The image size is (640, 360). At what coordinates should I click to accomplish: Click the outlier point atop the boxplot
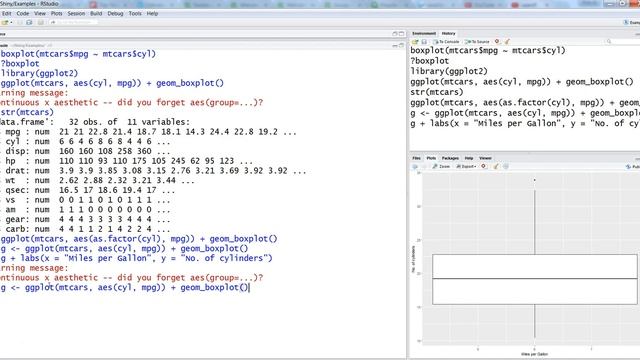coord(535,180)
